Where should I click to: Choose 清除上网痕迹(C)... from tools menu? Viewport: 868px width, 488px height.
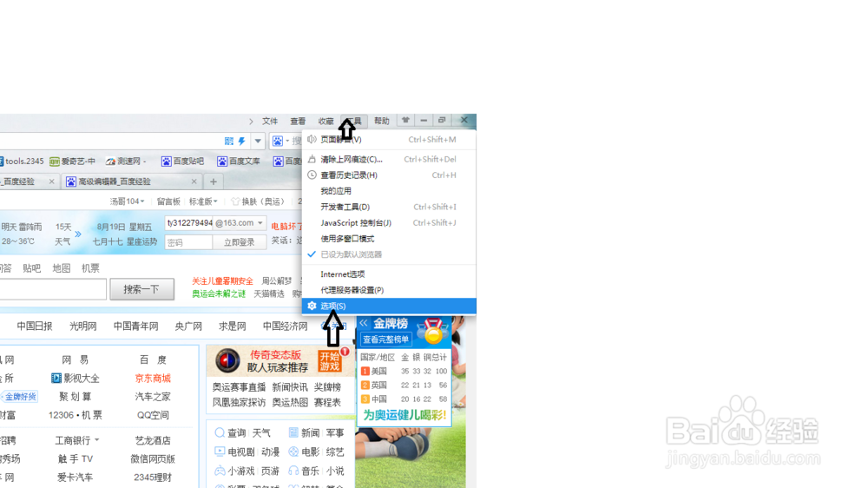pyautogui.click(x=389, y=159)
